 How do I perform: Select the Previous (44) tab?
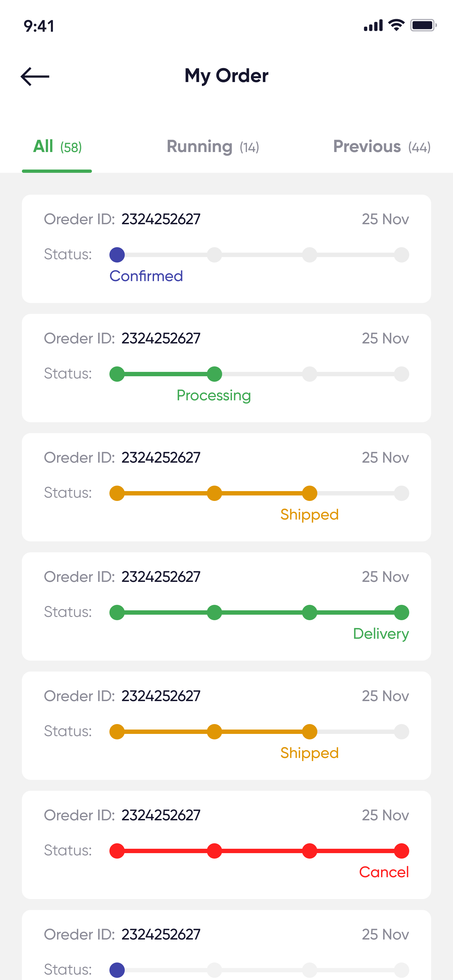tap(381, 147)
